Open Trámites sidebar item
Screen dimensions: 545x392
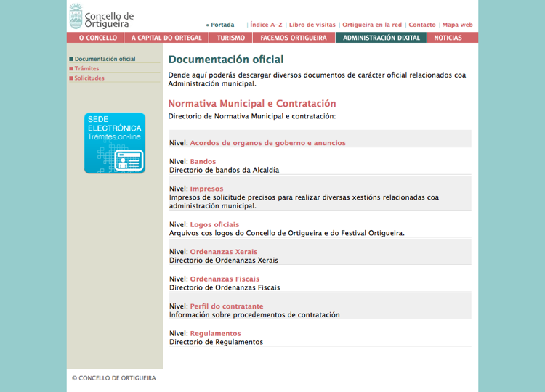[87, 68]
